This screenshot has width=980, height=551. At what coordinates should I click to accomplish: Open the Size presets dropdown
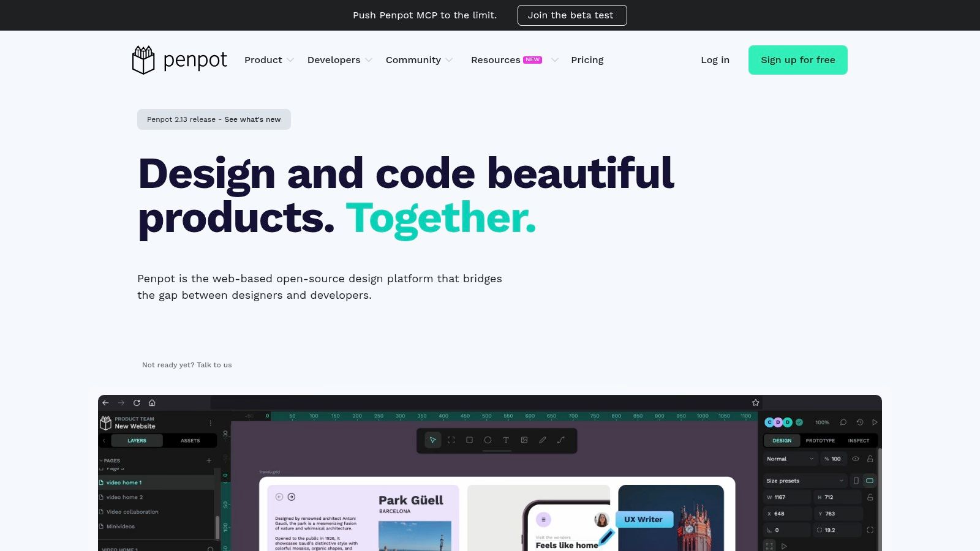pyautogui.click(x=805, y=481)
